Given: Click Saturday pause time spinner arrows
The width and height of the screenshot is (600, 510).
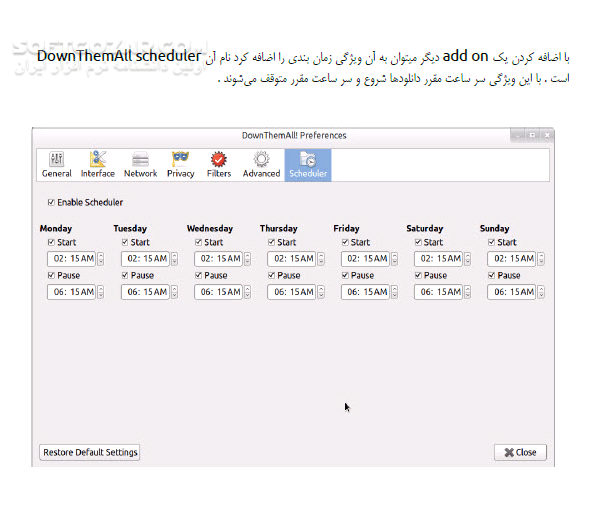Looking at the screenshot, I should tap(468, 292).
